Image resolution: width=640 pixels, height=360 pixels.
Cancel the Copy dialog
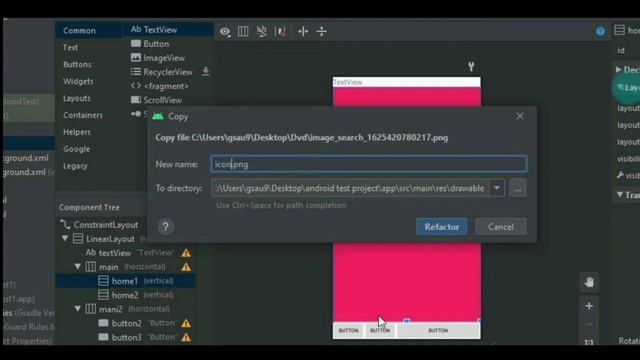pyautogui.click(x=500, y=227)
